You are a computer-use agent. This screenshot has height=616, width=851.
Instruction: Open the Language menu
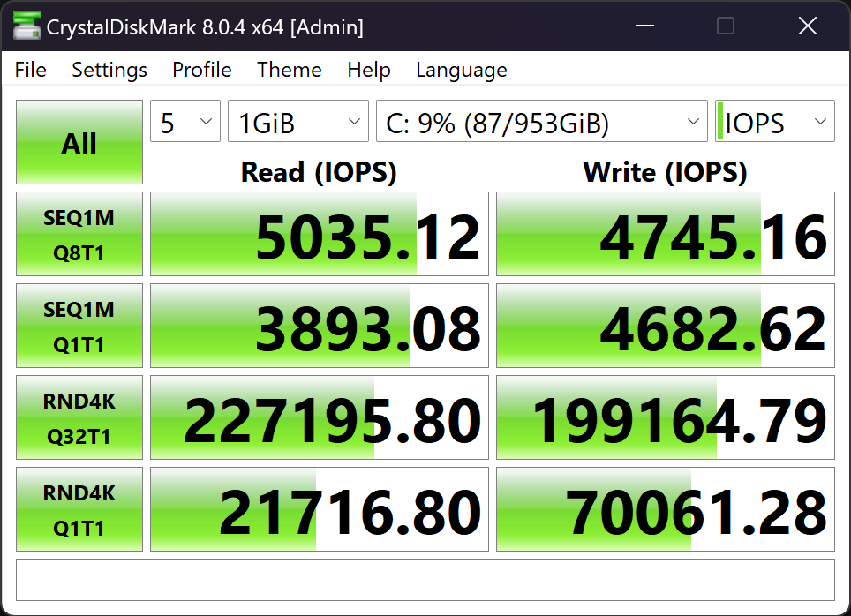click(462, 70)
